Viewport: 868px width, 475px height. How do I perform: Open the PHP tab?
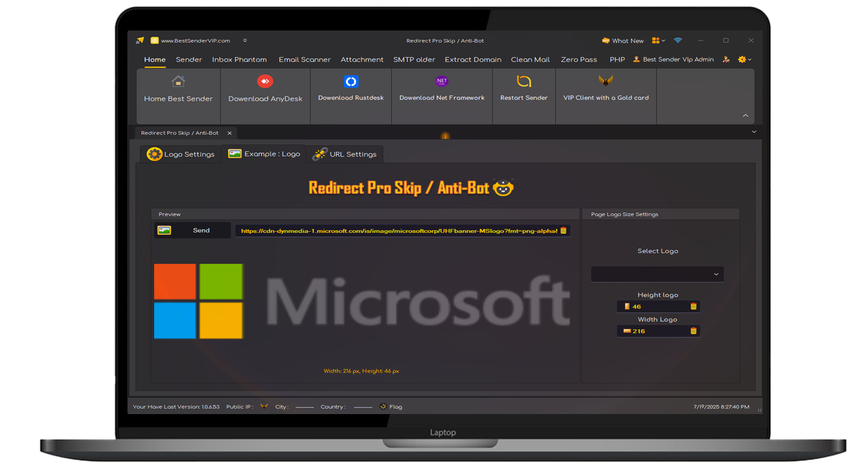click(617, 60)
